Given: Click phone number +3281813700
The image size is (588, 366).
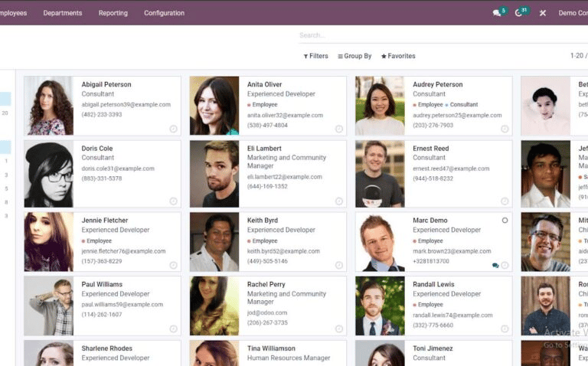Looking at the screenshot, I should pos(431,261).
